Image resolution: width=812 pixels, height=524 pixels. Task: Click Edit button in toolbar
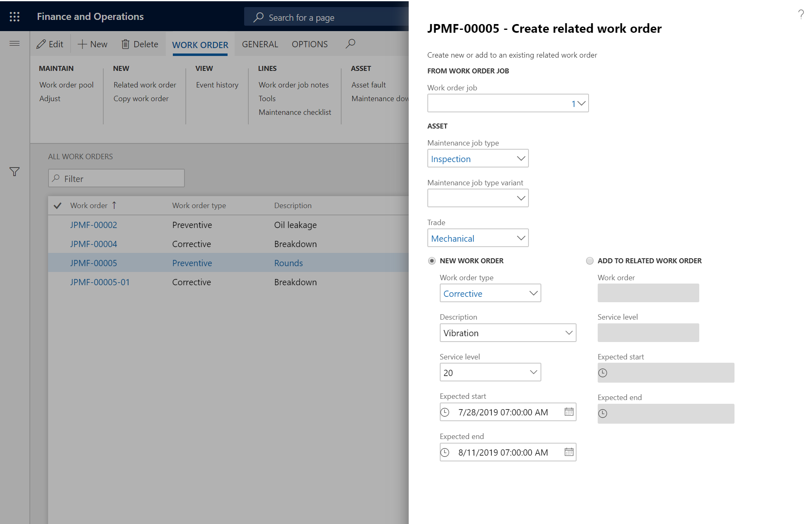pyautogui.click(x=51, y=44)
